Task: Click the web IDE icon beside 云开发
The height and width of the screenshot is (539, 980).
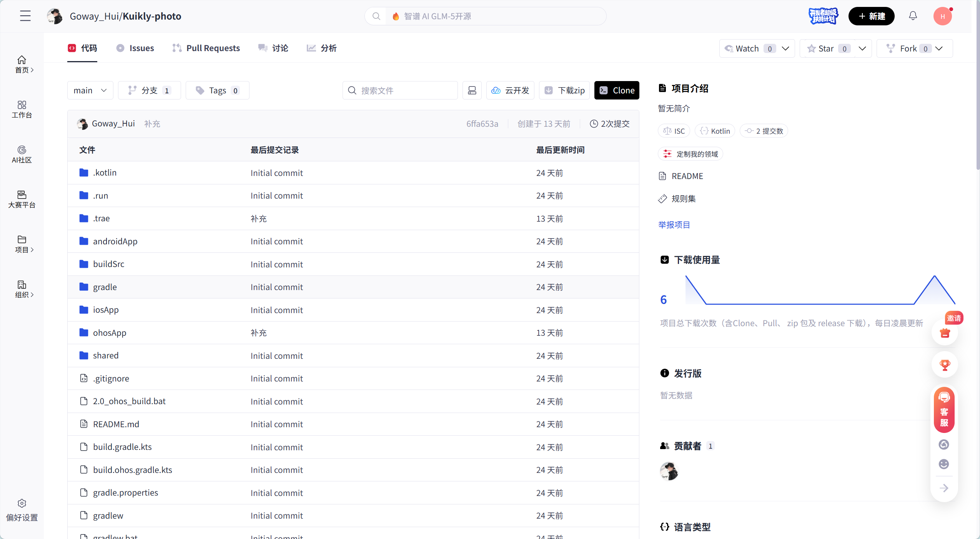Action: (472, 90)
